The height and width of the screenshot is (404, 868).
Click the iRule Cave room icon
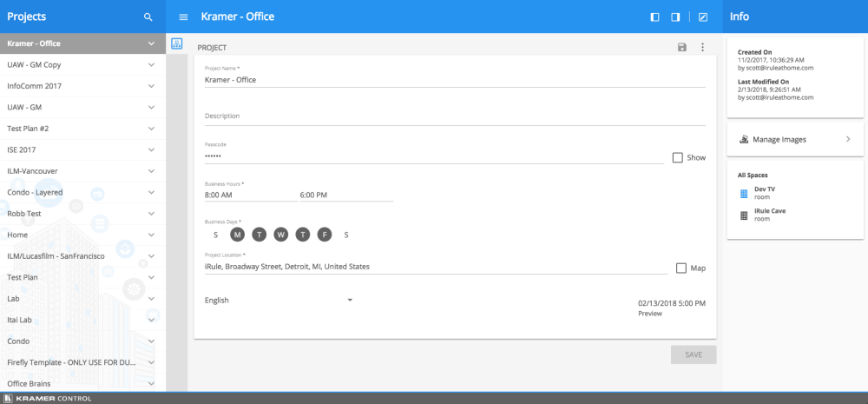click(744, 215)
